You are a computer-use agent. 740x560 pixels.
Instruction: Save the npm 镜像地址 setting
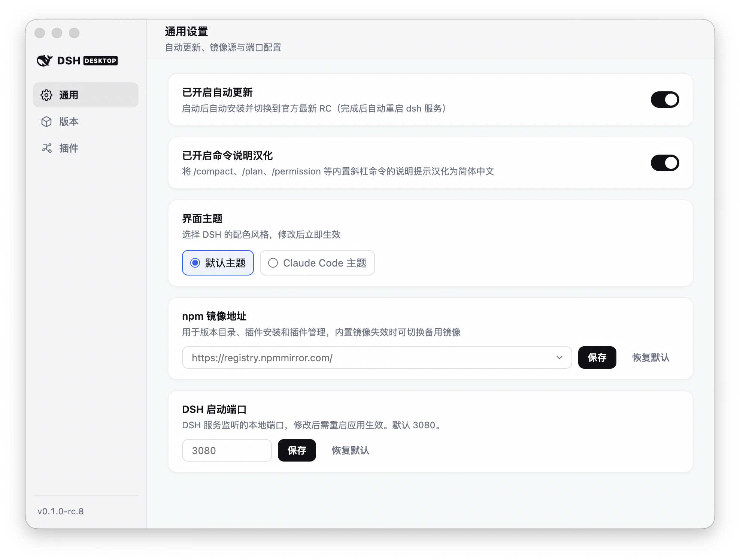click(597, 357)
